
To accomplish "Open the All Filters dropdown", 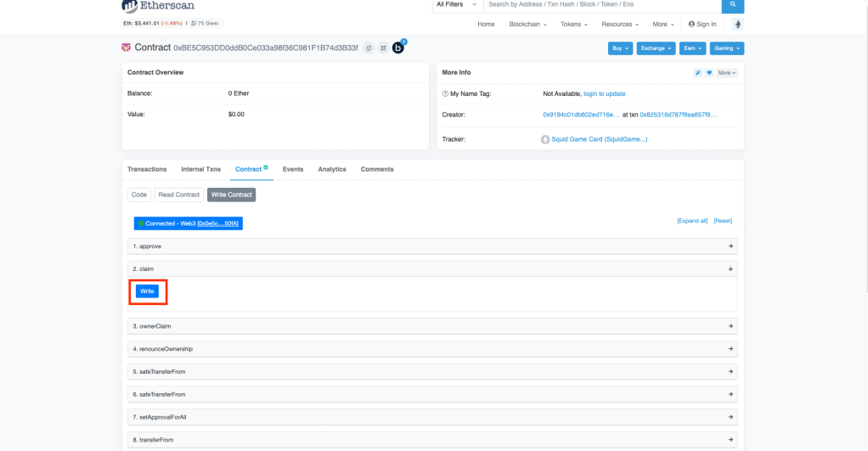I will pyautogui.click(x=457, y=5).
